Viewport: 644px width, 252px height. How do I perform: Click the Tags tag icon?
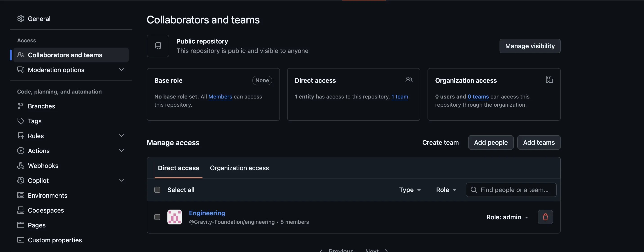[x=20, y=121]
